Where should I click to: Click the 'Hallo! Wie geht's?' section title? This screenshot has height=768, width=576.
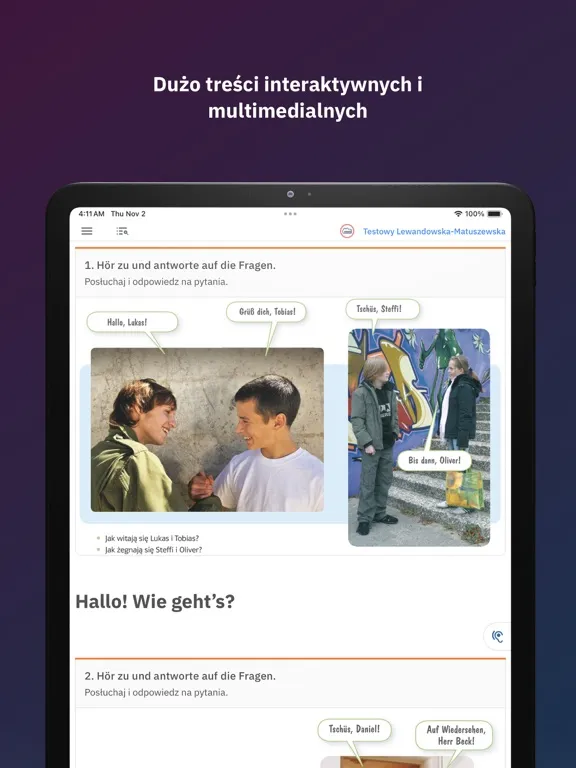[x=155, y=601]
